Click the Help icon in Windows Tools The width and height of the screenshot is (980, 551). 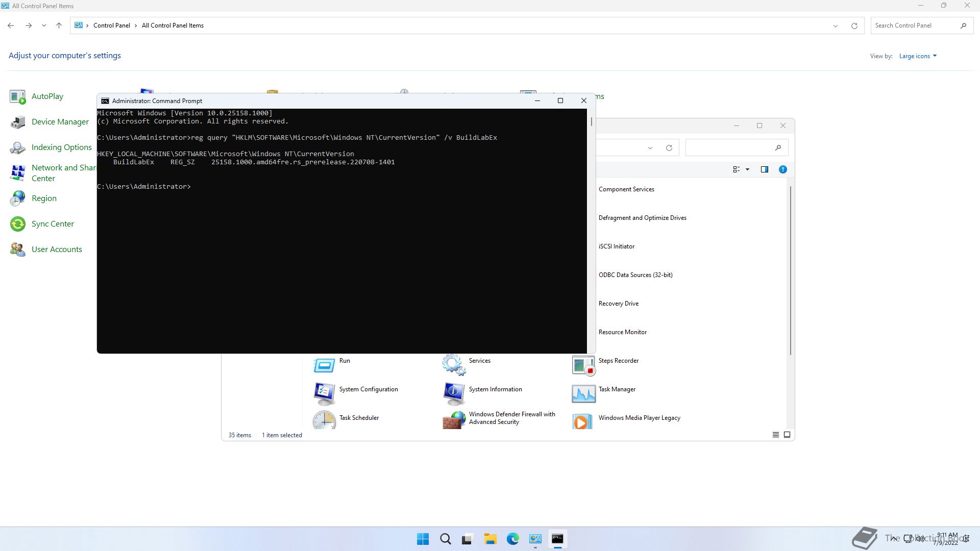pyautogui.click(x=782, y=169)
